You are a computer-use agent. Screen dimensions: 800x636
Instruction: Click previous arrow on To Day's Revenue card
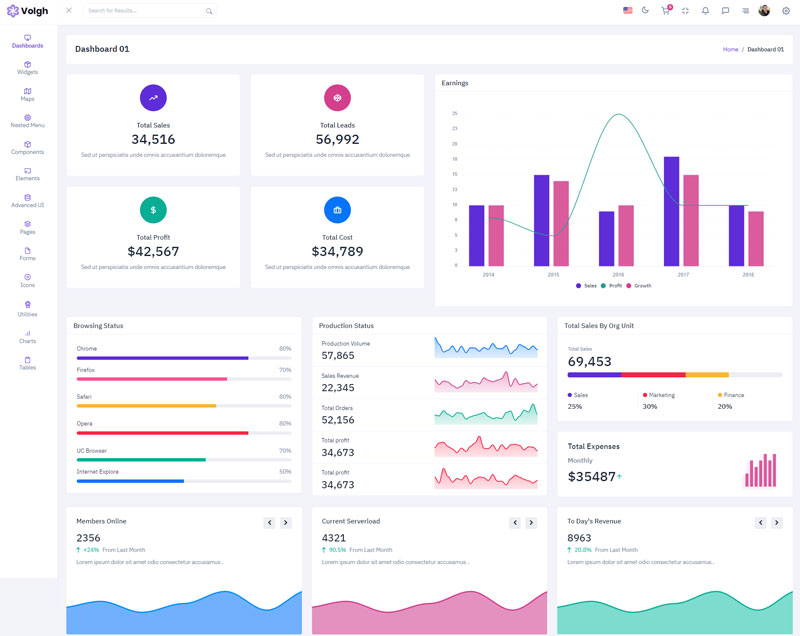point(760,523)
